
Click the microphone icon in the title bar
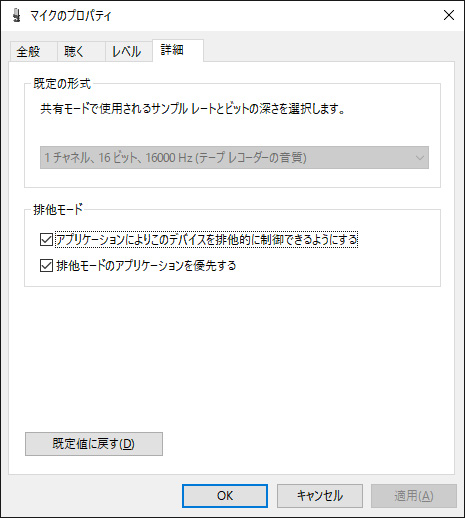(16, 15)
